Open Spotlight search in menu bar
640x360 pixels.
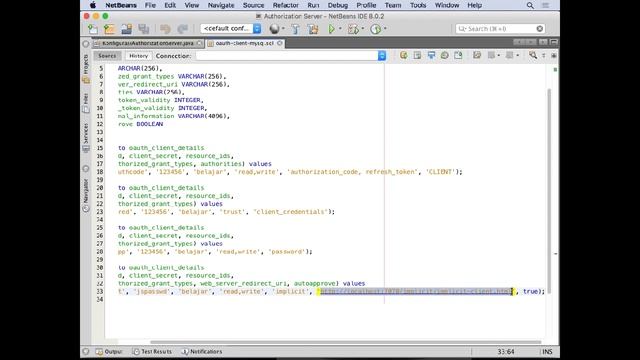530,5
